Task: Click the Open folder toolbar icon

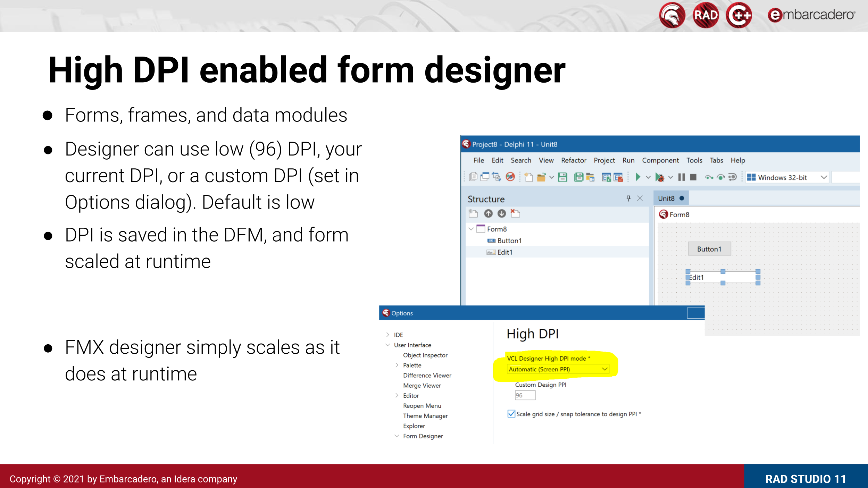Action: point(541,178)
